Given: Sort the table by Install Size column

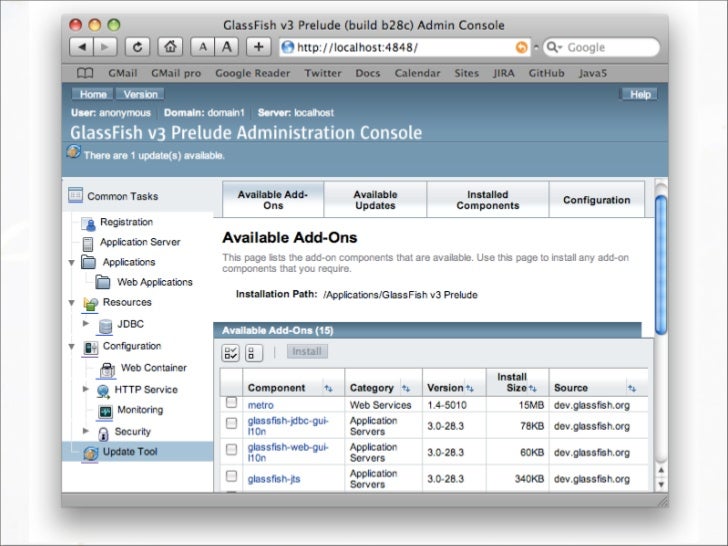Looking at the screenshot, I should tap(533, 388).
